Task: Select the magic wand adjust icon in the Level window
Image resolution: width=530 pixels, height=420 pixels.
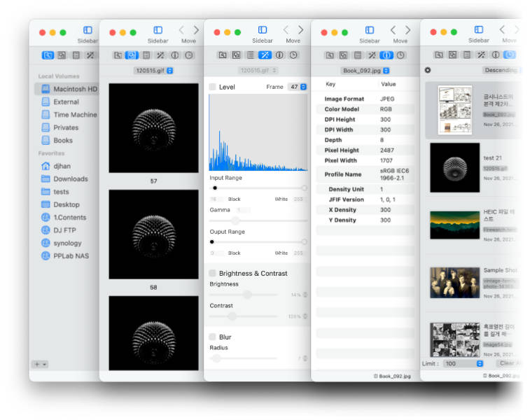Action: tap(265, 55)
